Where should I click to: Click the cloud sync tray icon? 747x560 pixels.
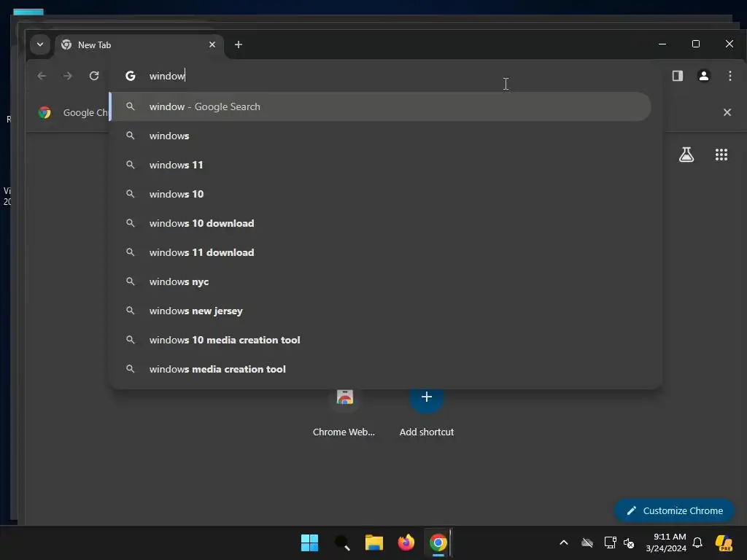click(x=587, y=542)
